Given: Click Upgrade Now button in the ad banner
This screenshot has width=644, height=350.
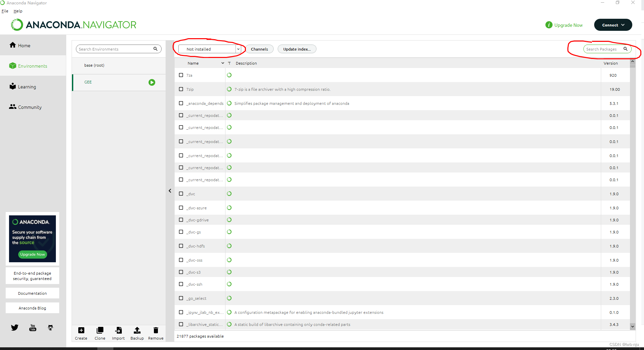Looking at the screenshot, I should [x=32, y=254].
